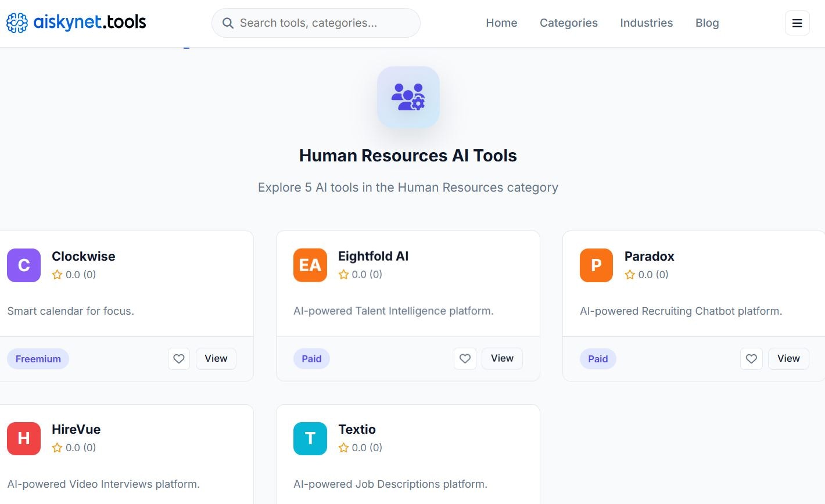Open the hamburger menu button

797,23
